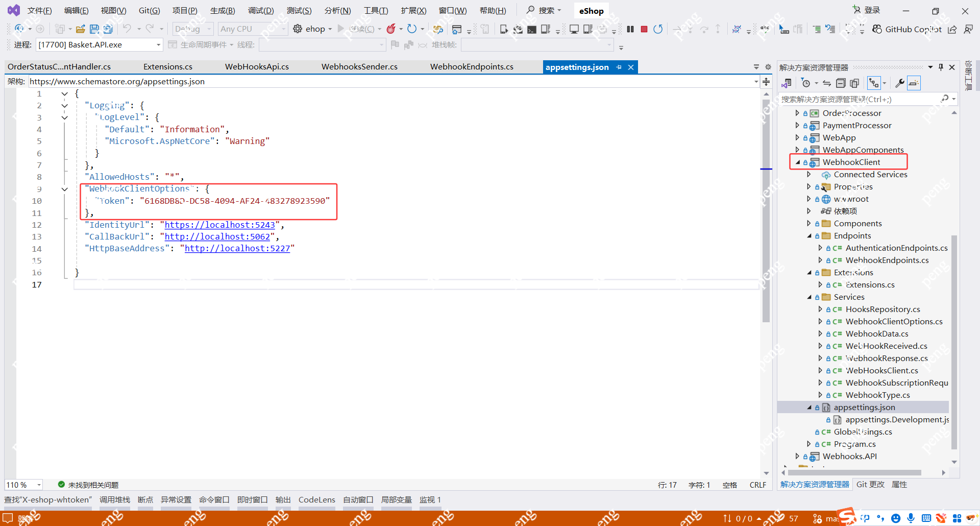Open the zoom level 110 % dropdown
The height and width of the screenshot is (526, 980).
click(x=23, y=485)
